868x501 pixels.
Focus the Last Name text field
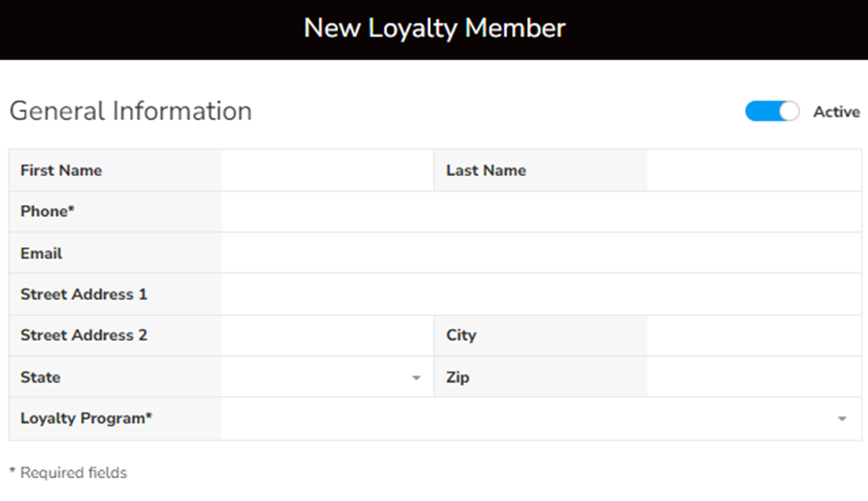click(x=753, y=171)
